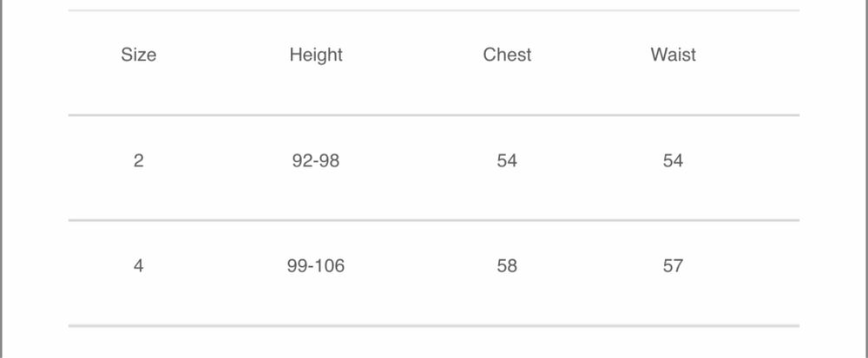Viewport: 868px width, 358px height.
Task: Click the bottom divider line under size 4 row
Action: tap(434, 326)
